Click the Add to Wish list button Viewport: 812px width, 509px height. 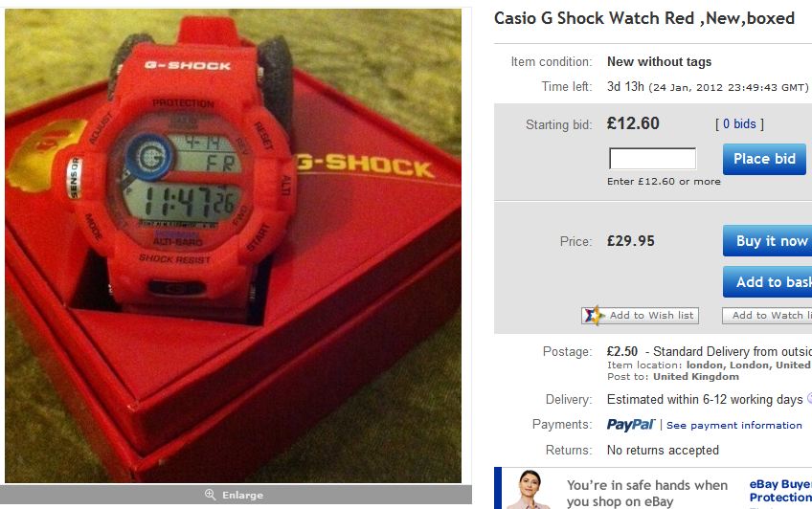pos(640,316)
